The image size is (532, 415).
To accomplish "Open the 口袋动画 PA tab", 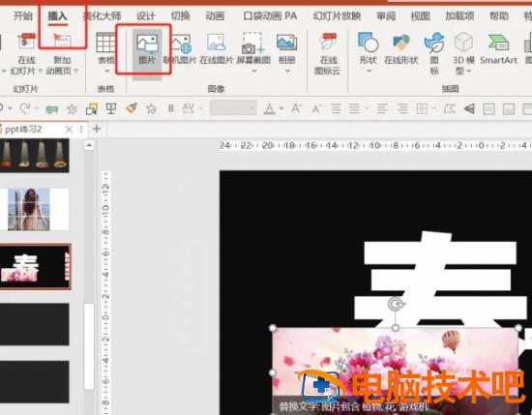I will point(270,15).
